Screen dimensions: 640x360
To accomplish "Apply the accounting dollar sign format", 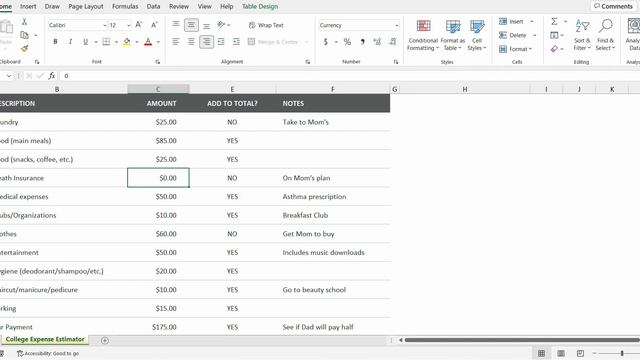I will 326,42.
